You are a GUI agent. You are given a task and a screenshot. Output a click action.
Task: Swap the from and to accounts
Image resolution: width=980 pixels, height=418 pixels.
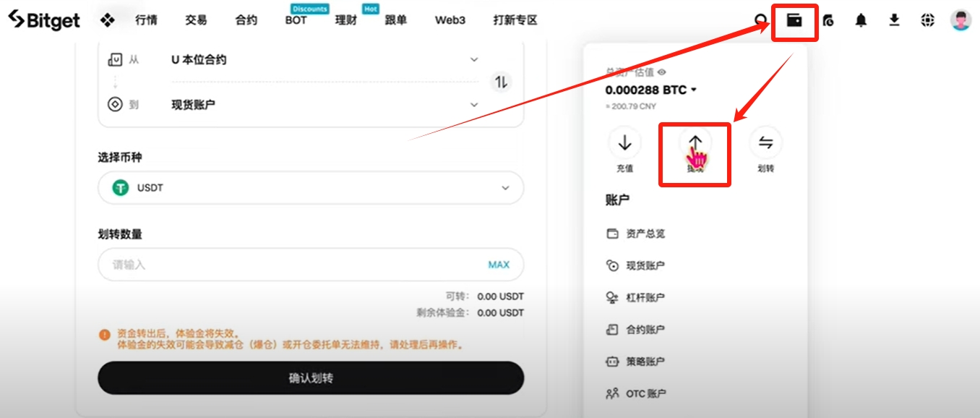501,82
